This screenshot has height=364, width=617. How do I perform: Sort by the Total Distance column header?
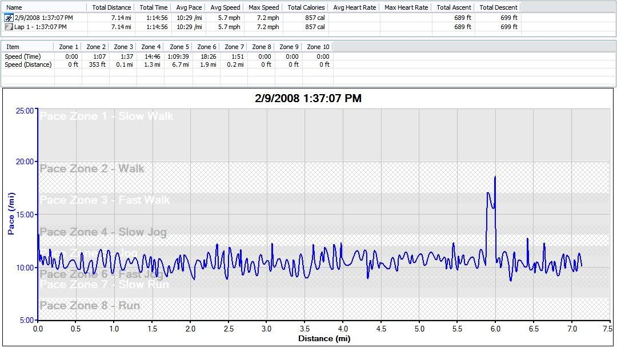tap(111, 7)
